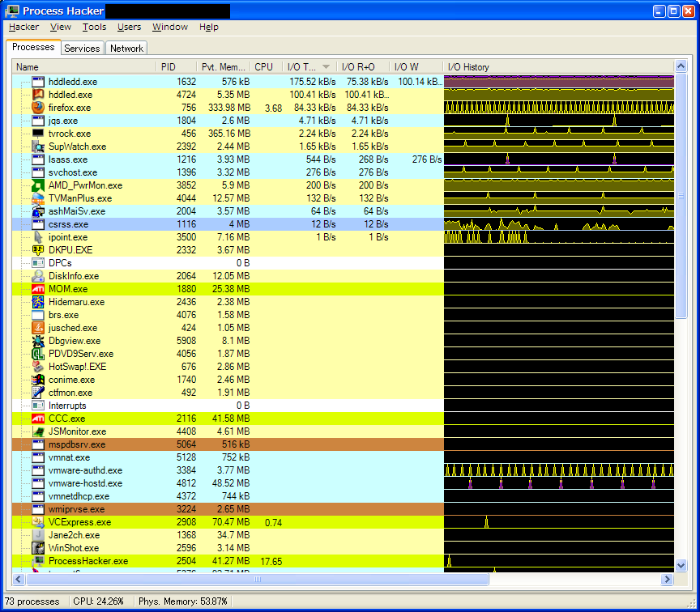Click the lsass.exe process name
700x612 pixels.
click(68, 159)
